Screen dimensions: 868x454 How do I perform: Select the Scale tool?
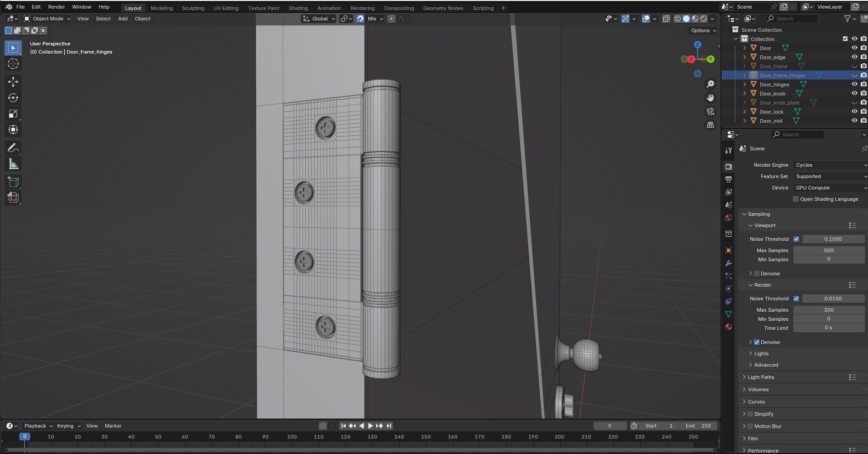(13, 114)
